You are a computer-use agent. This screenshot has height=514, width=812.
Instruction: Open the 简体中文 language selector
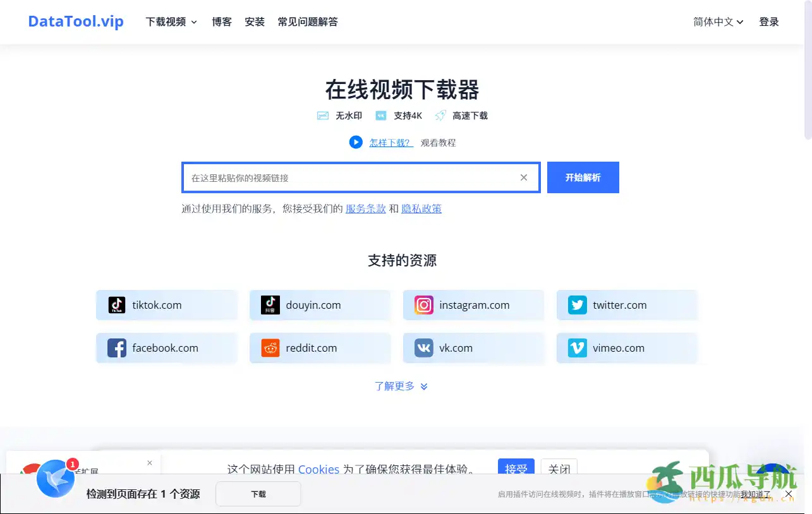[x=718, y=22]
